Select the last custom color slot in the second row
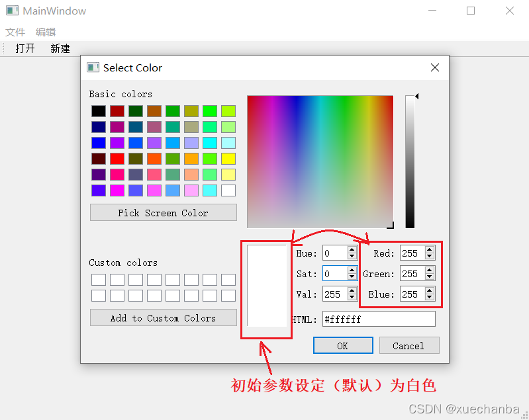 (228, 296)
